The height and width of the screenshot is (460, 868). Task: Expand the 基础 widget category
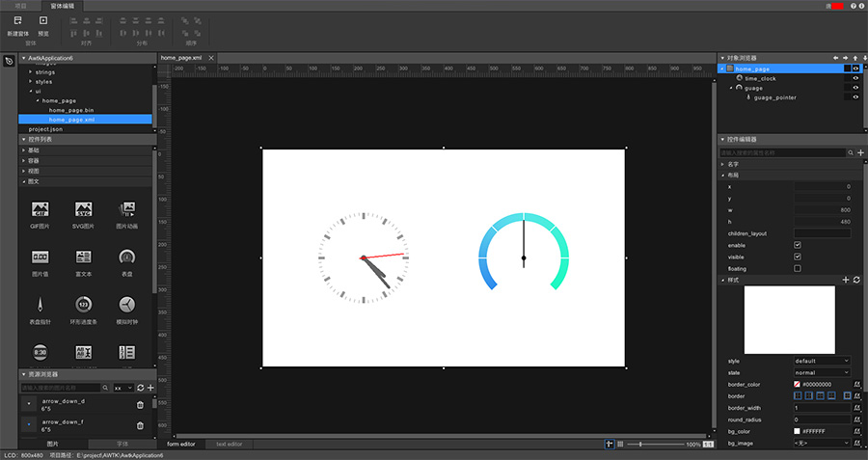35,150
